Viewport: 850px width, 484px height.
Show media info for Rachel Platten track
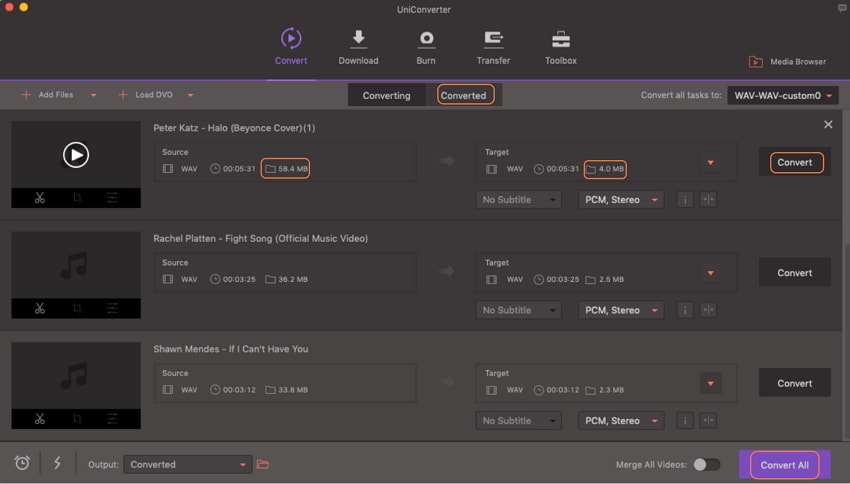[685, 310]
